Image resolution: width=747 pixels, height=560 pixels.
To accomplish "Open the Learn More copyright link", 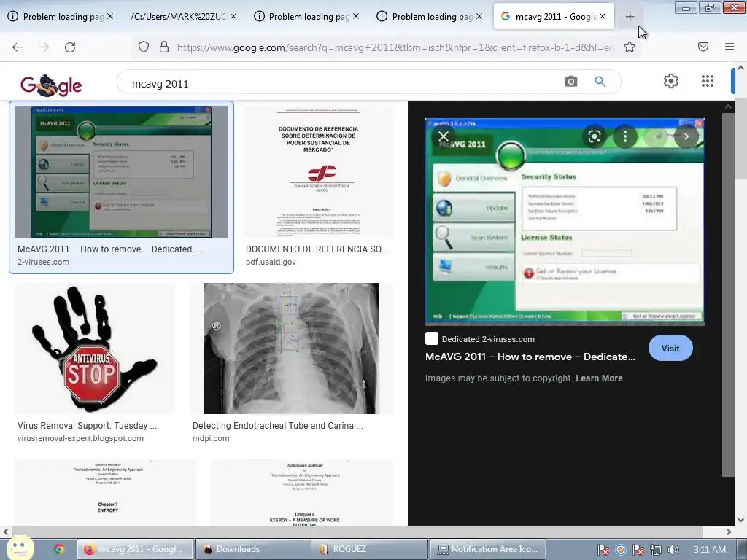I will click(599, 378).
